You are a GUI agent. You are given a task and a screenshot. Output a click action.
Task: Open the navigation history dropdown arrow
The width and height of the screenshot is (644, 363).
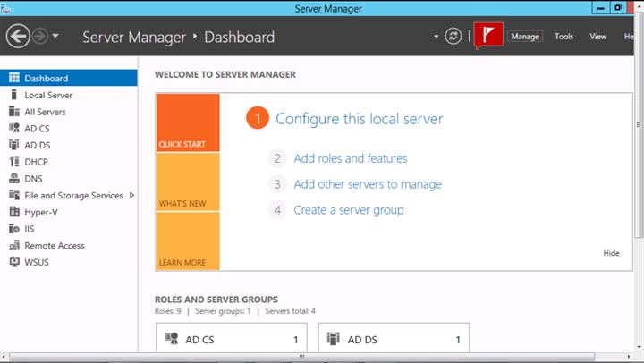pos(56,37)
